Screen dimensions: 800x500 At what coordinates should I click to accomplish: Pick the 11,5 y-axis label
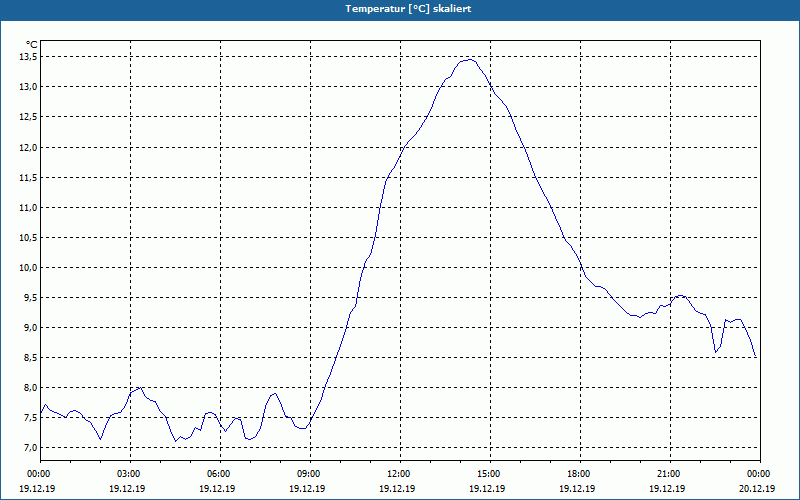[x=29, y=178]
